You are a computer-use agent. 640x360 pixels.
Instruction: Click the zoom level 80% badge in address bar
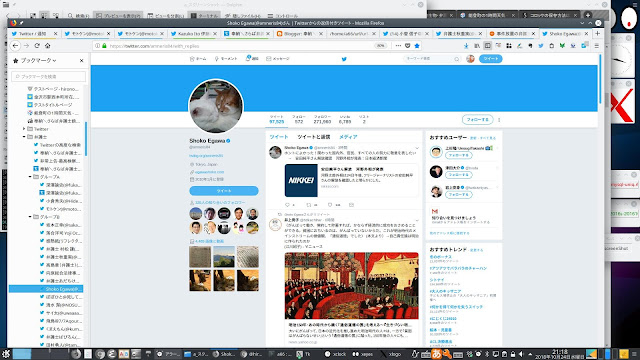[380, 46]
